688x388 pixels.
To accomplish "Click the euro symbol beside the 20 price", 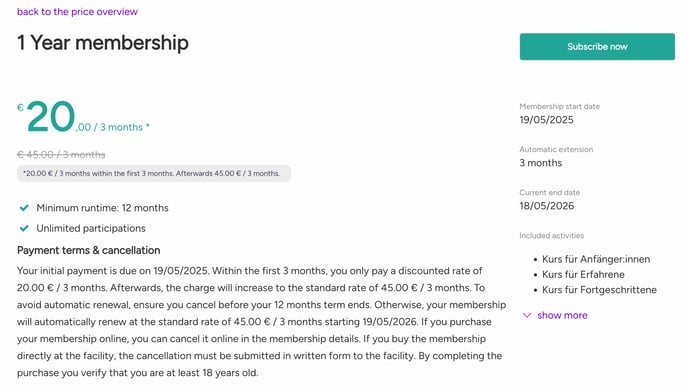I will pos(20,108).
